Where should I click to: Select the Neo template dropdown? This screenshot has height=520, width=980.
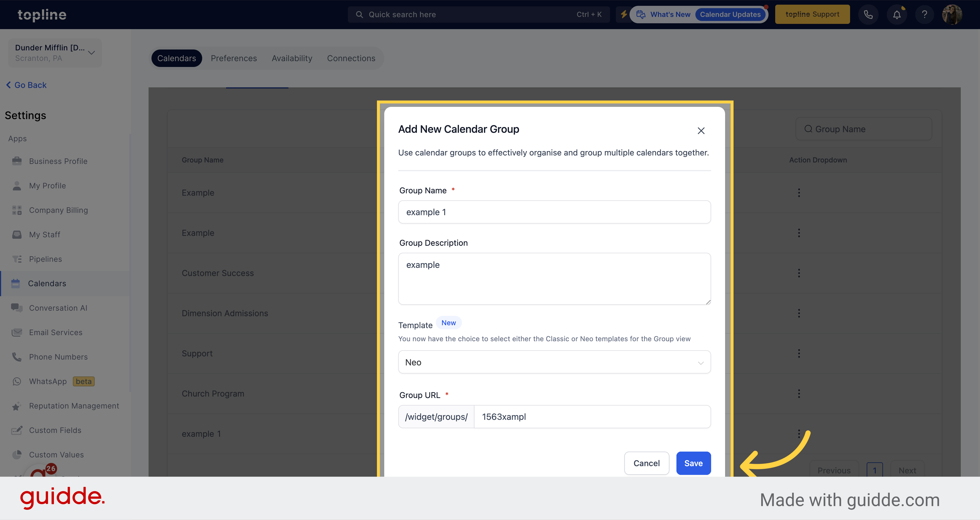tap(554, 362)
